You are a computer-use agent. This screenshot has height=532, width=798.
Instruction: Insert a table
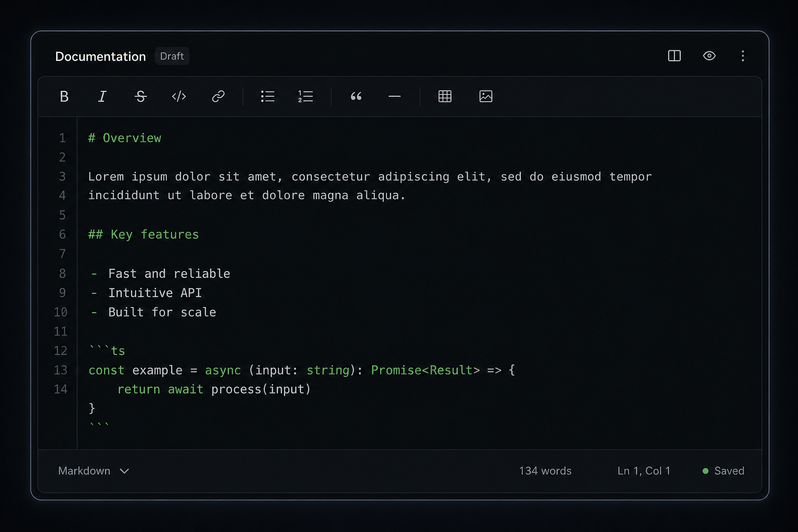coord(445,96)
